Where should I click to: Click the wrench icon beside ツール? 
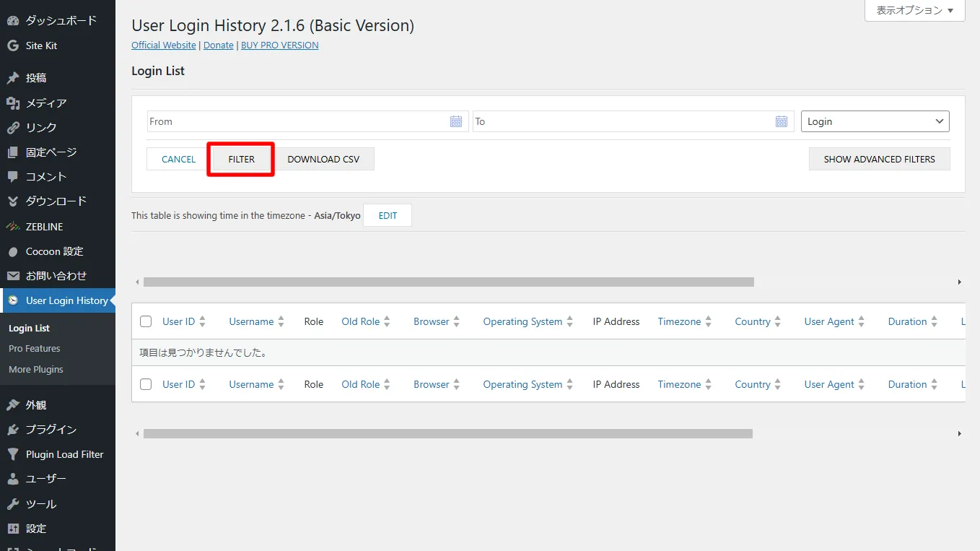click(x=12, y=504)
